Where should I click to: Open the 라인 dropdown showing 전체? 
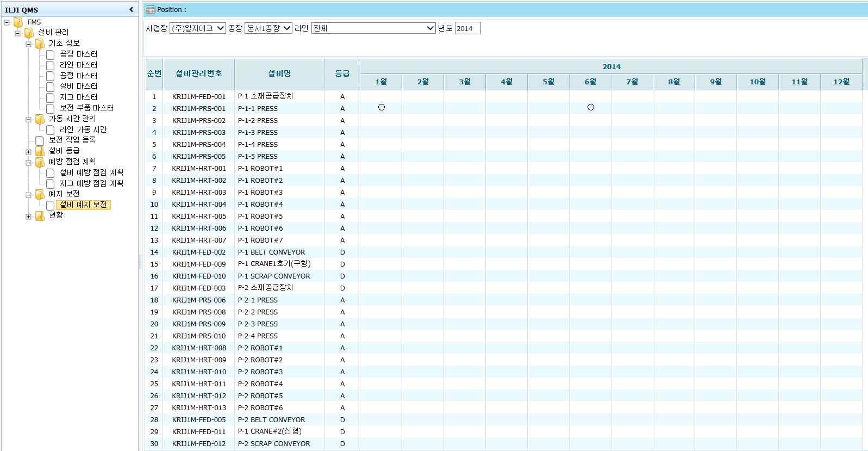(373, 28)
